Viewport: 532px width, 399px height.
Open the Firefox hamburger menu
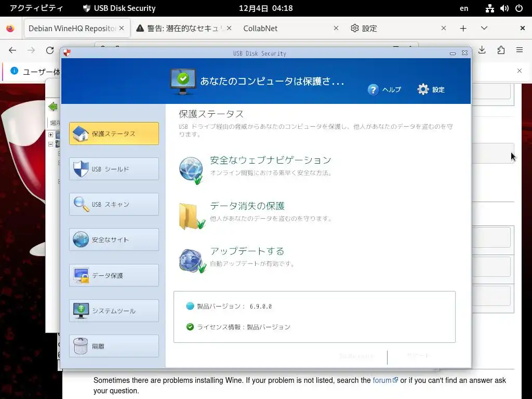click(x=520, y=50)
